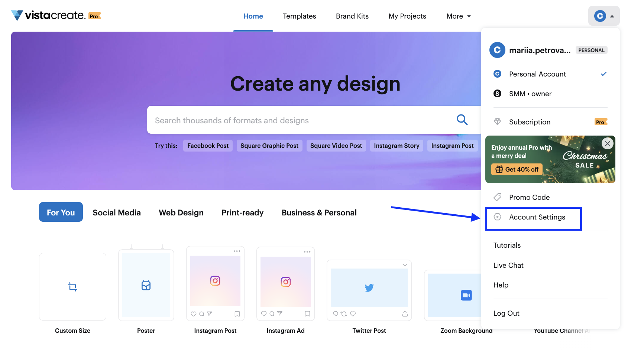This screenshot has height=364, width=631.
Task: Expand the More menu
Action: 459,16
